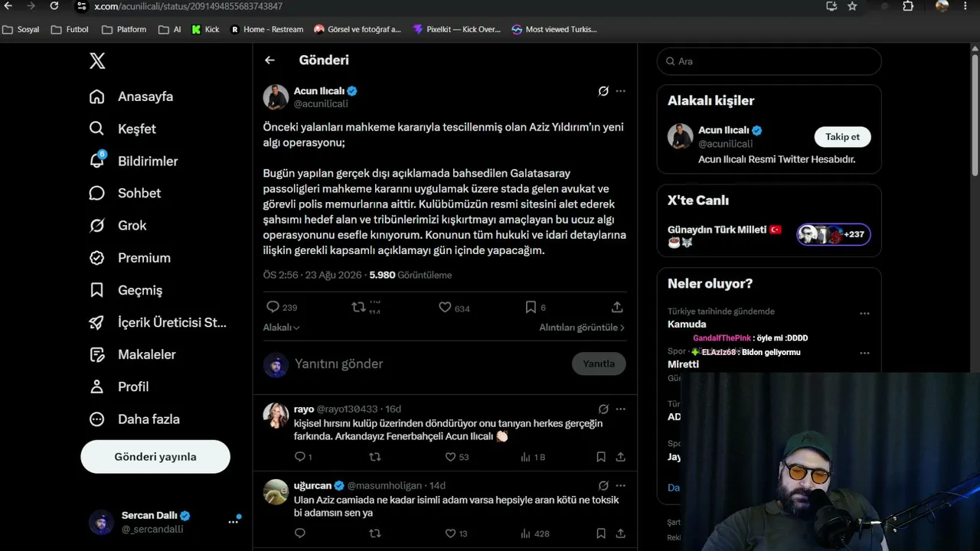Click the Ara search field
This screenshot has width=980, height=551.
click(x=769, y=61)
